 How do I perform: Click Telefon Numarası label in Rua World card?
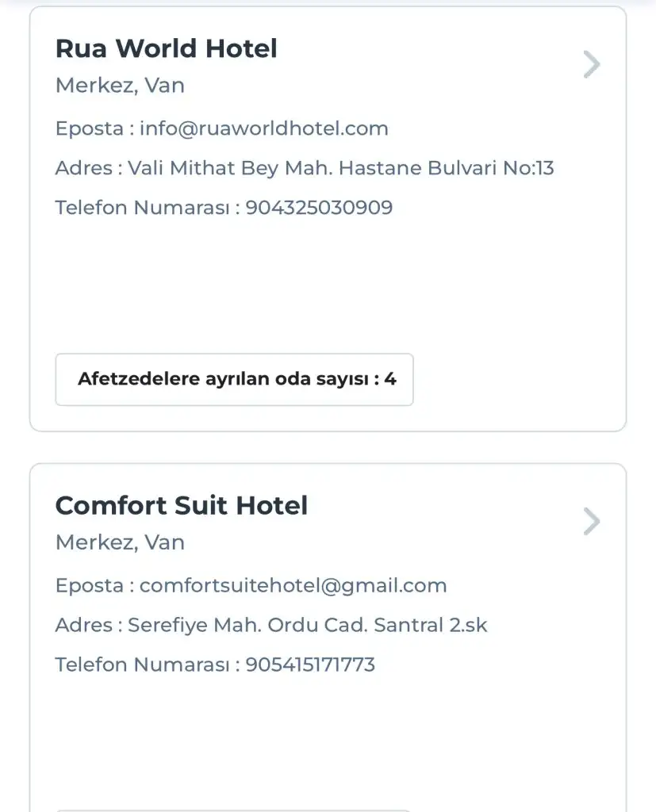click(141, 208)
